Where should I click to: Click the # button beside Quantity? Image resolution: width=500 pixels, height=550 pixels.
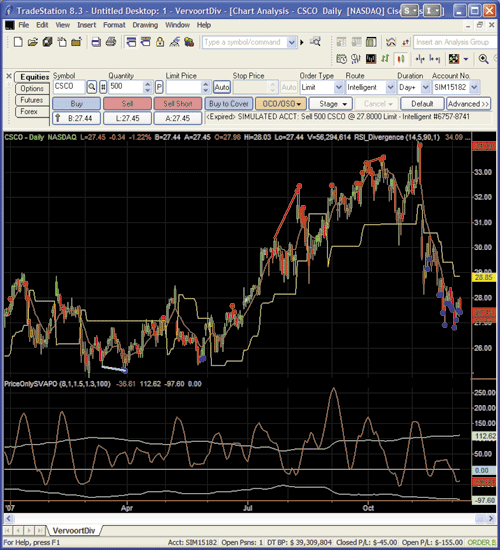coord(103,87)
